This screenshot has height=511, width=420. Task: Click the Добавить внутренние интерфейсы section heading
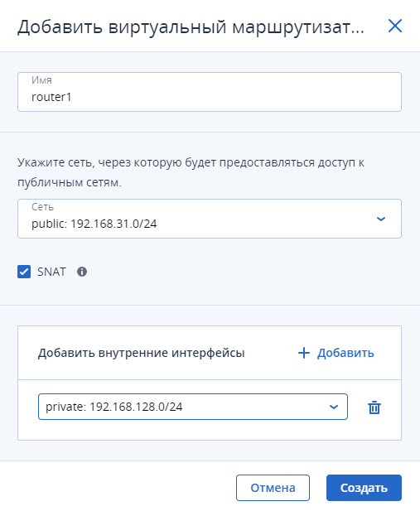(x=141, y=353)
